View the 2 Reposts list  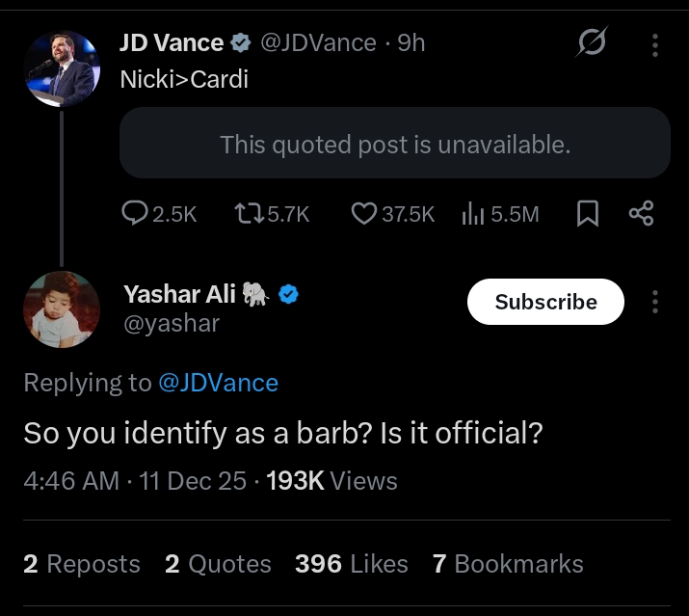82,564
